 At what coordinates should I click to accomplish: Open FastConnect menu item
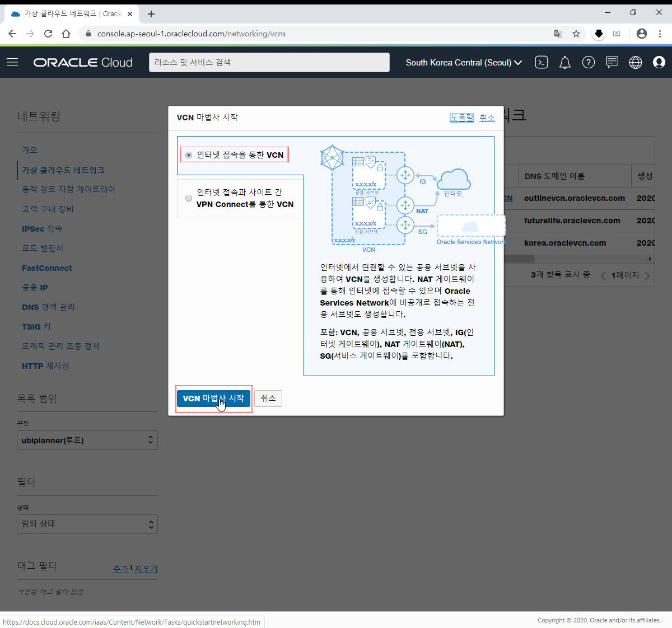tap(46, 268)
